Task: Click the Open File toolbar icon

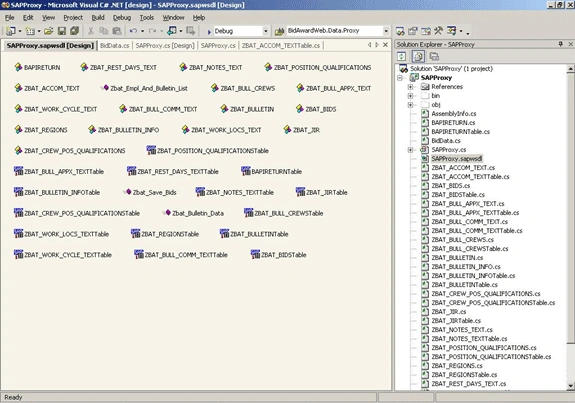Action: click(x=48, y=31)
